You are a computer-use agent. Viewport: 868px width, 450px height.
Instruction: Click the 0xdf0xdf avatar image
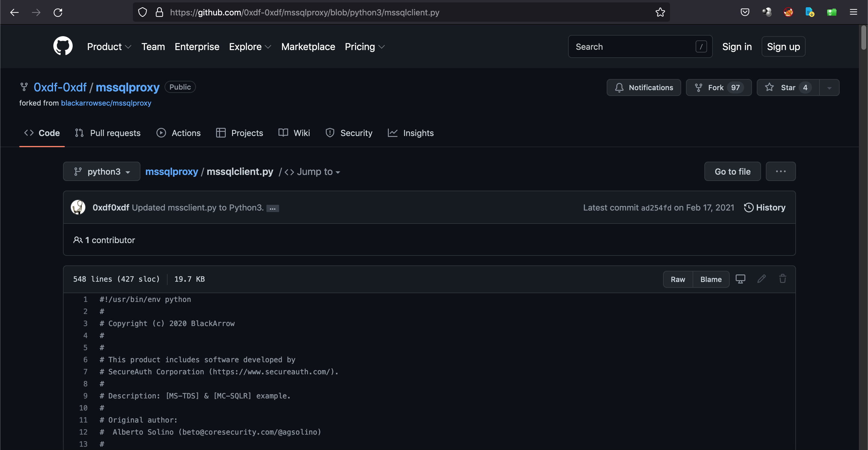coord(78,207)
